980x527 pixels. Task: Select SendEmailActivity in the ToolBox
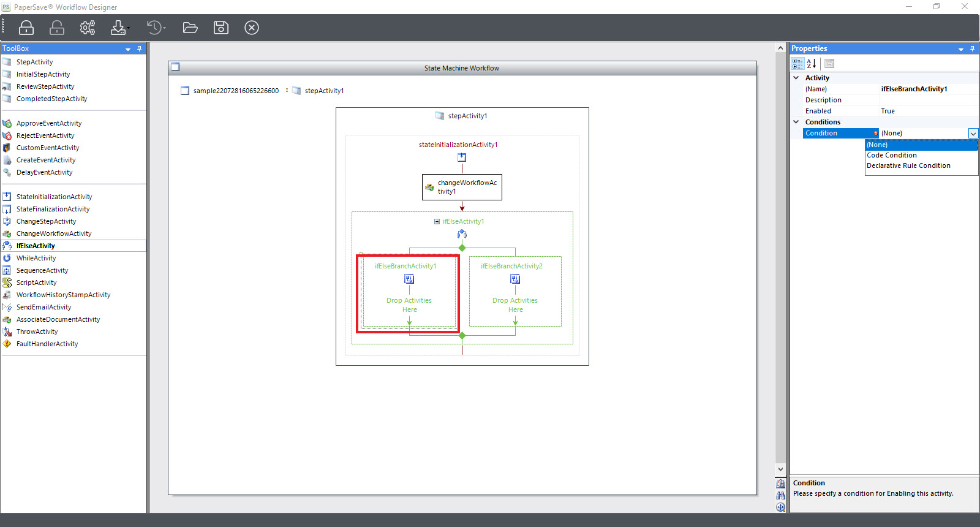coord(73,307)
